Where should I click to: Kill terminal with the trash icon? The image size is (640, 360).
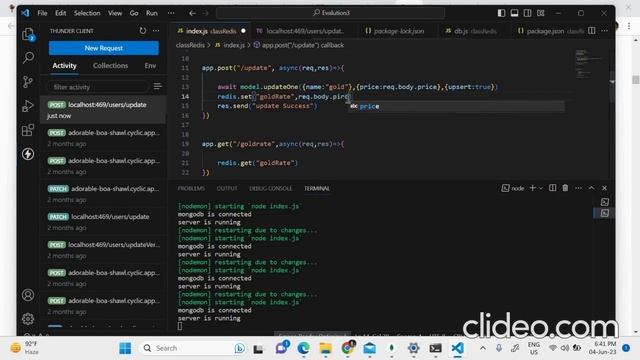[565, 188]
